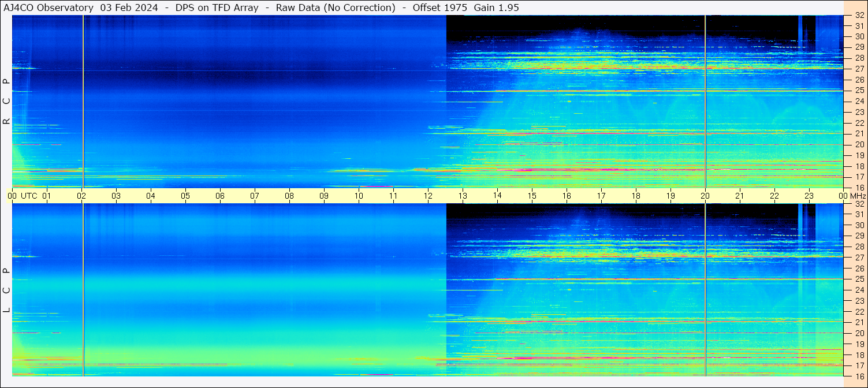Click hour "17" on the time axis
Image resolution: width=868 pixels, height=388 pixels.
click(x=601, y=196)
